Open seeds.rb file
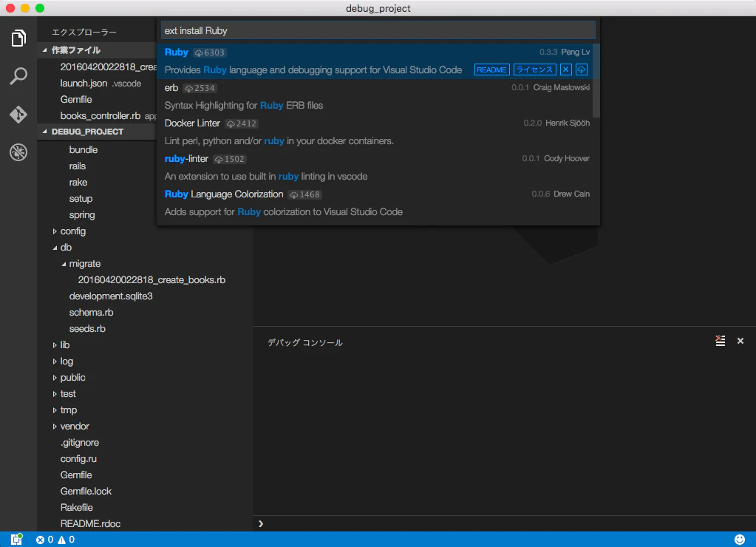756x547 pixels. tap(87, 329)
